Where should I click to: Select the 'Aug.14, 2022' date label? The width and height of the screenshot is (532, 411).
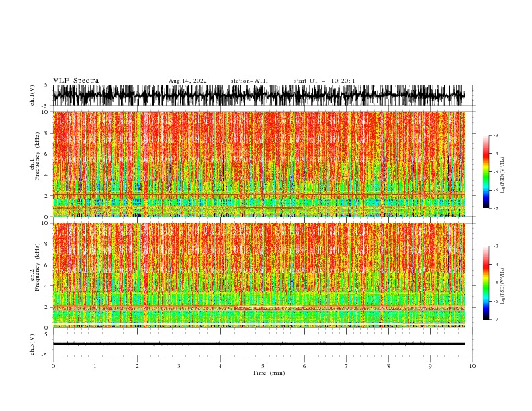click(187, 81)
